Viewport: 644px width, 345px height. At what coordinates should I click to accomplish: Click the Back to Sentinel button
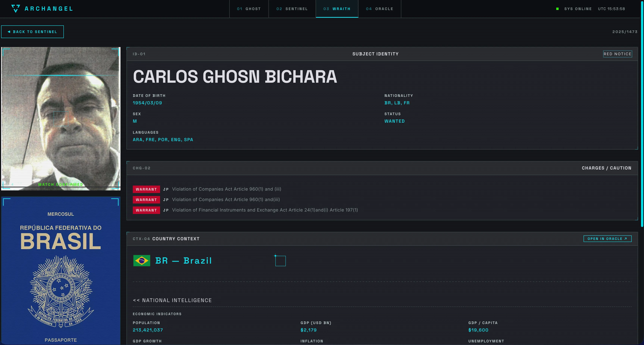tap(32, 32)
